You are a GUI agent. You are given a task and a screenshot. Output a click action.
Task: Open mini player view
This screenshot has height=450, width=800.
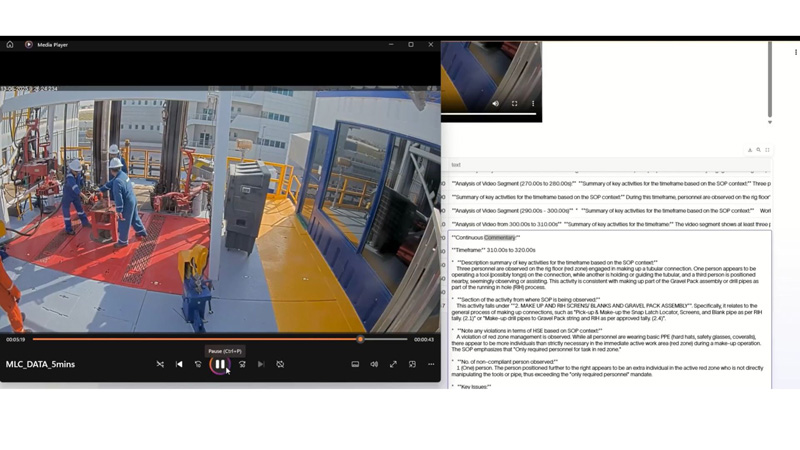(412, 364)
